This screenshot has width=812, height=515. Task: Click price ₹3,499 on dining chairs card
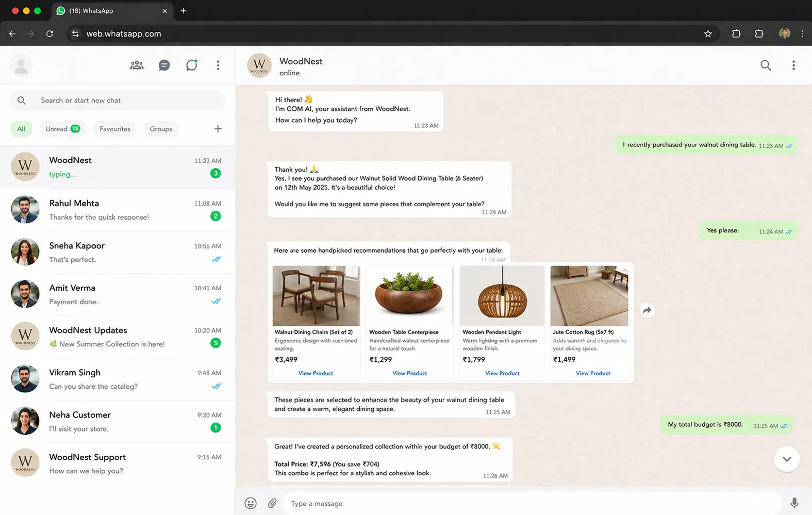coord(286,359)
